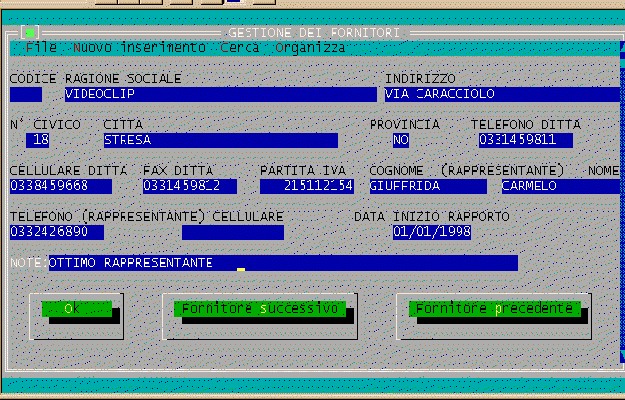
Task: Select the empty Codice field
Action: [x=26, y=94]
